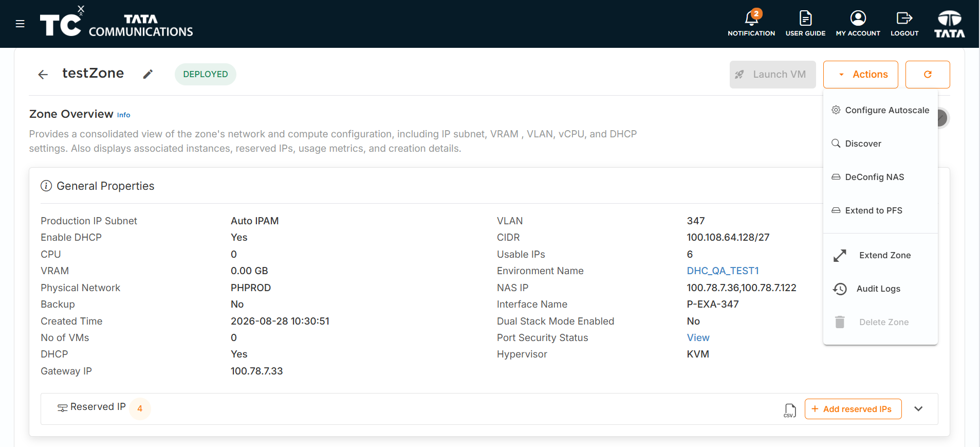
Task: Select Configure Autoscale from Actions menu
Action: 880,110
